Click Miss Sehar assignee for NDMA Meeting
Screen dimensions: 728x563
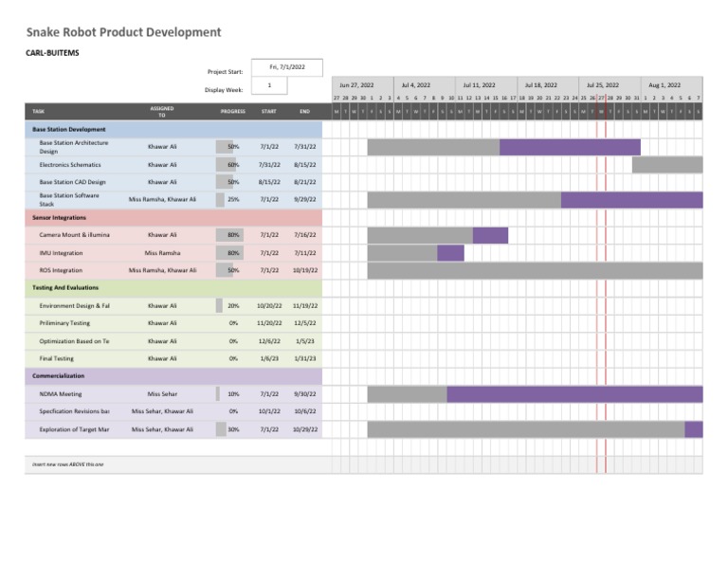point(162,394)
